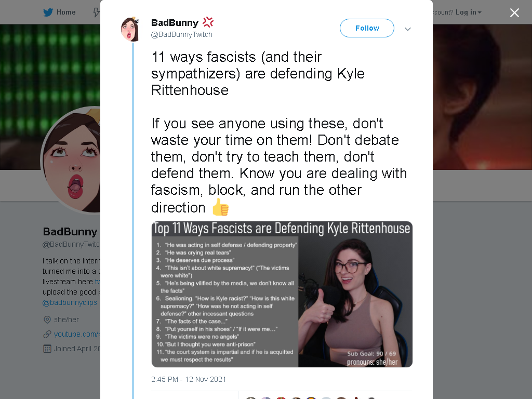Click the link chain icon beside youtube URL
Viewport: 532px width, 399px height.
pos(47,334)
